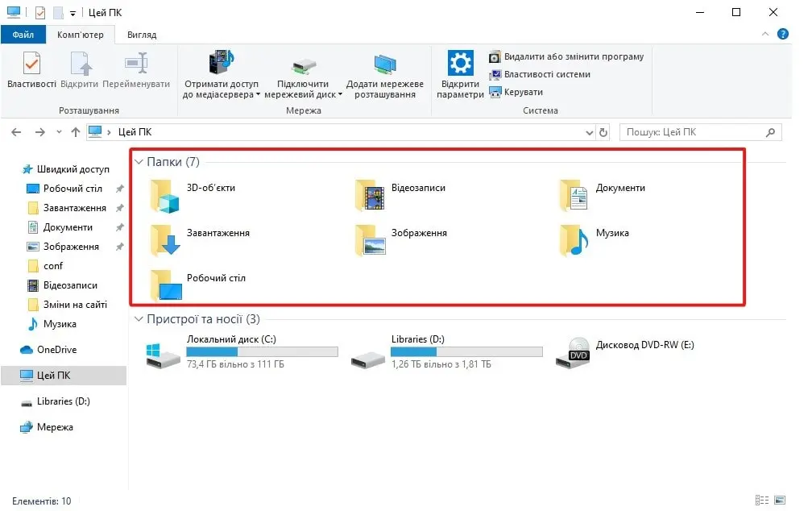The height and width of the screenshot is (511, 812).
Task: Select the Локальний диск (C:) drive icon
Action: pos(163,355)
